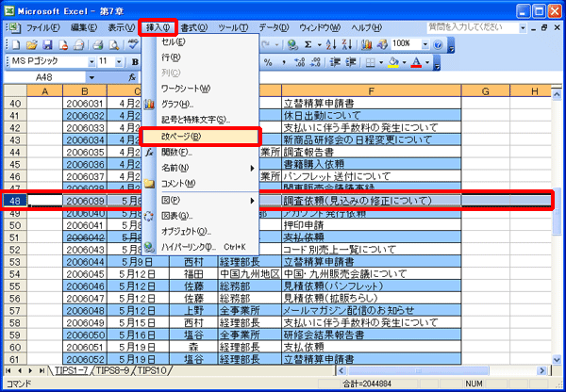Open the Drawing toolbar icon
Viewport: 566px width, 392px height.
click(382, 44)
